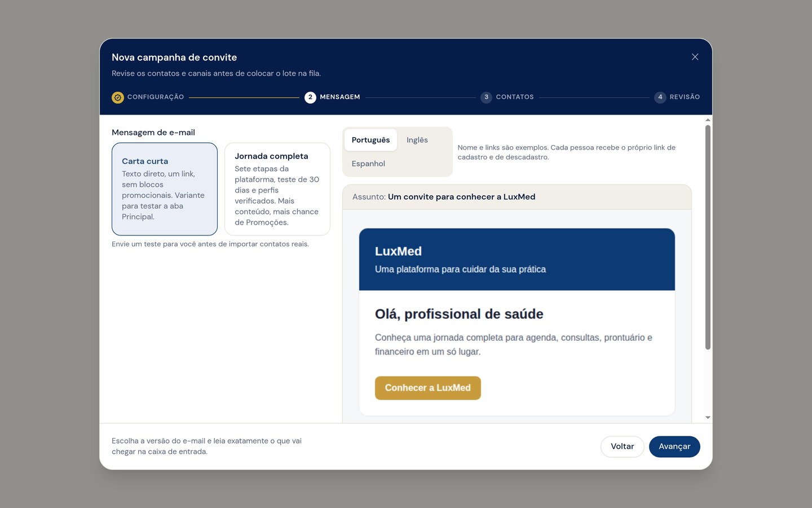This screenshot has height=508, width=812.
Task: Click the MENSAGEM step label
Action: (340, 97)
